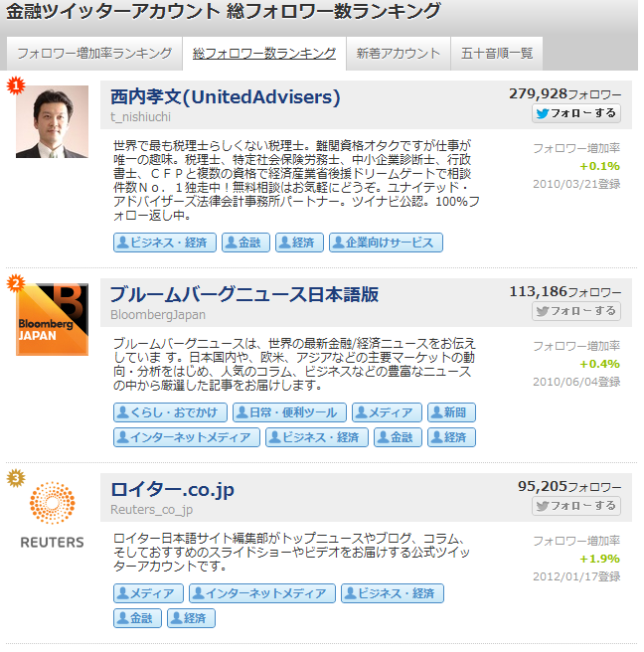644x652 pixels.
Task: Click メディア tag under ロイター entry
Action: point(148,593)
